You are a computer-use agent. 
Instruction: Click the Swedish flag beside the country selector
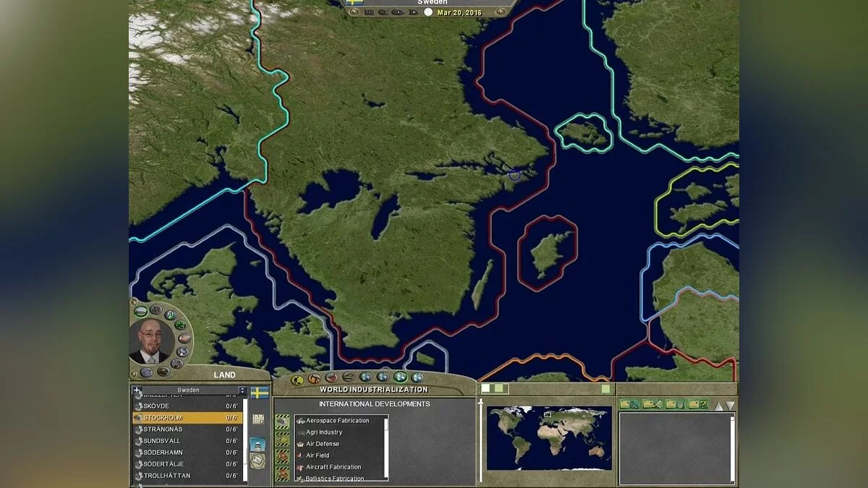pos(260,393)
